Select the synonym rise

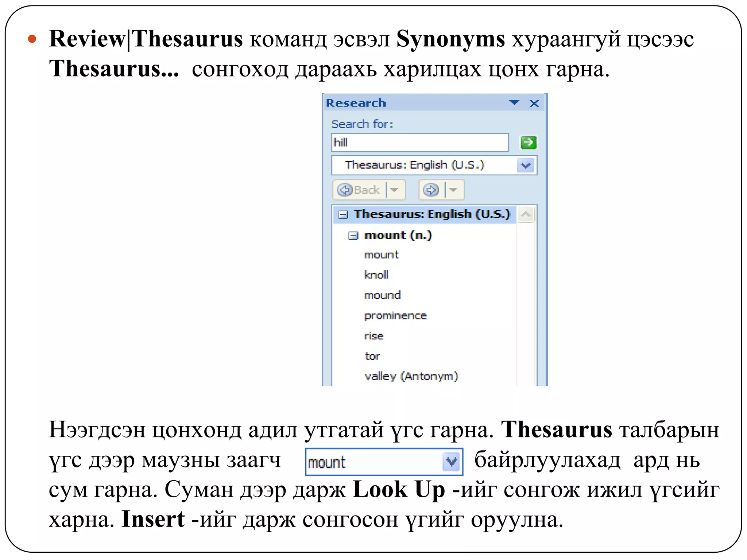(374, 336)
